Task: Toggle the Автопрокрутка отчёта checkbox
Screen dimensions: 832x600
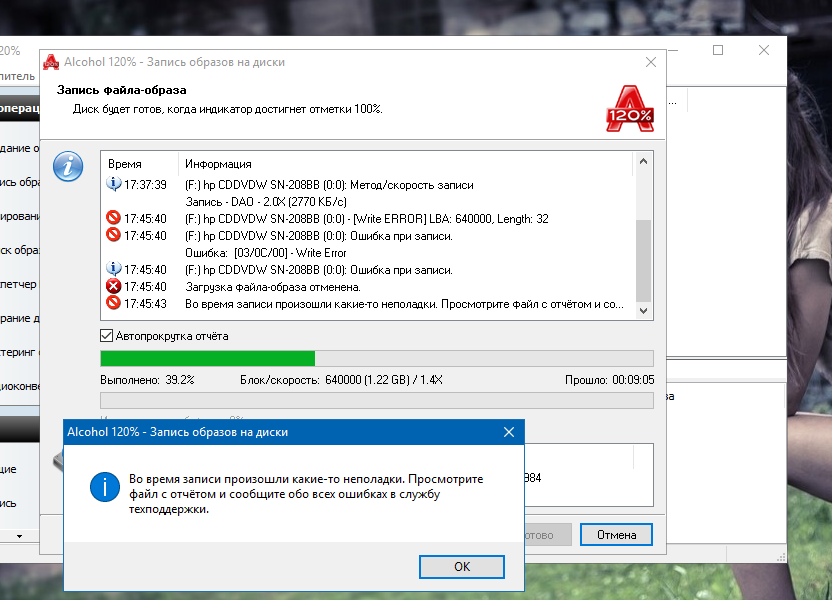Action: click(x=107, y=336)
